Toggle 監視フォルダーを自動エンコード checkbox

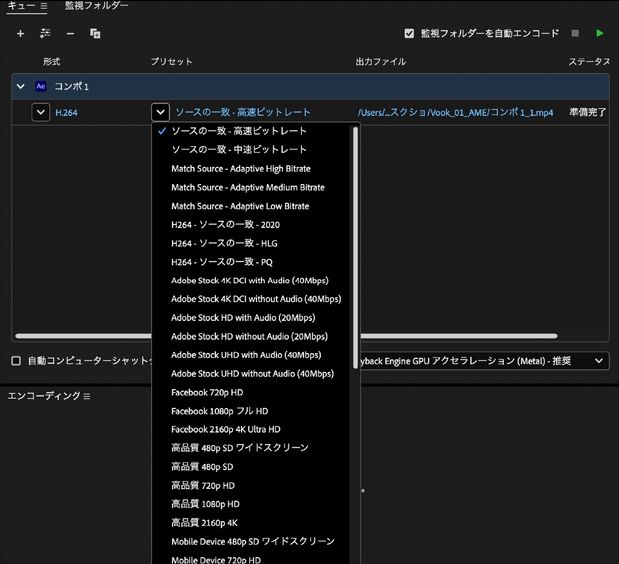(x=409, y=34)
